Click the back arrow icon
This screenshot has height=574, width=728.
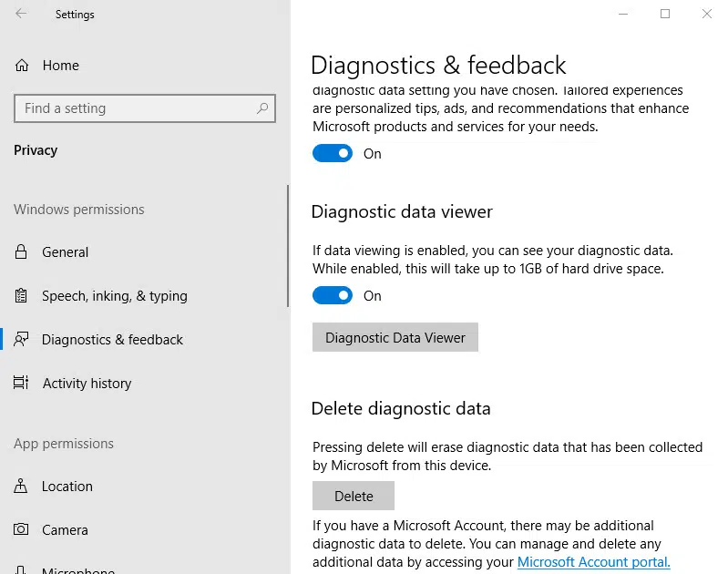(21, 14)
